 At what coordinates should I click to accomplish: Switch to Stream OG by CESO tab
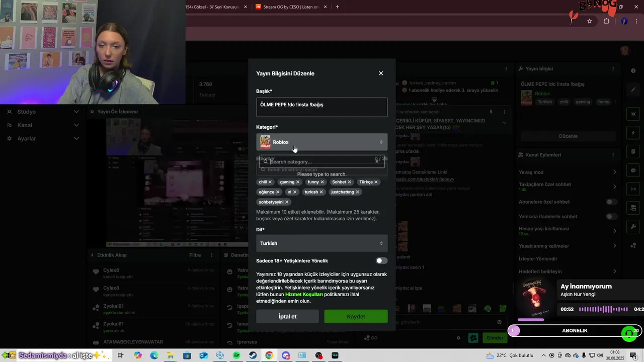pos(292,7)
